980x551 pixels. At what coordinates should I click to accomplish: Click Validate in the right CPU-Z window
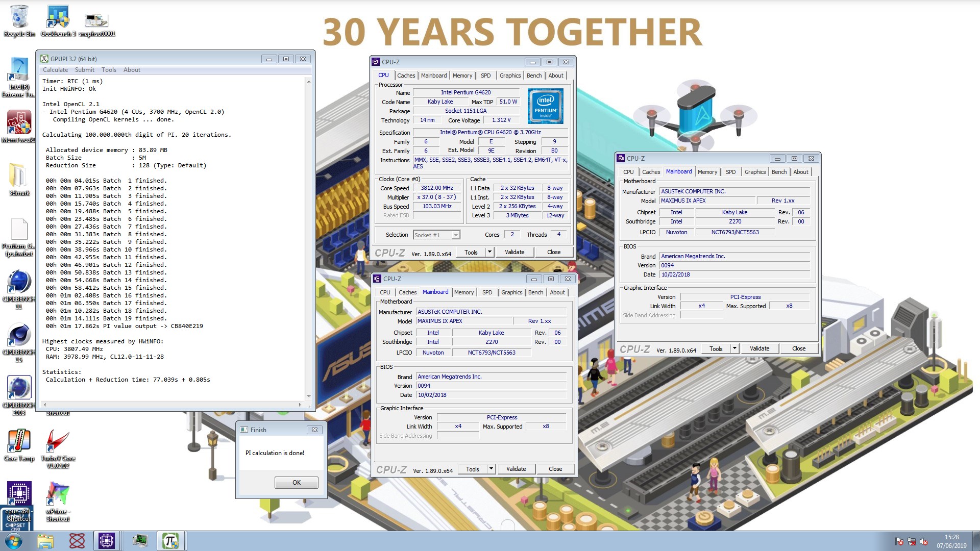point(759,348)
